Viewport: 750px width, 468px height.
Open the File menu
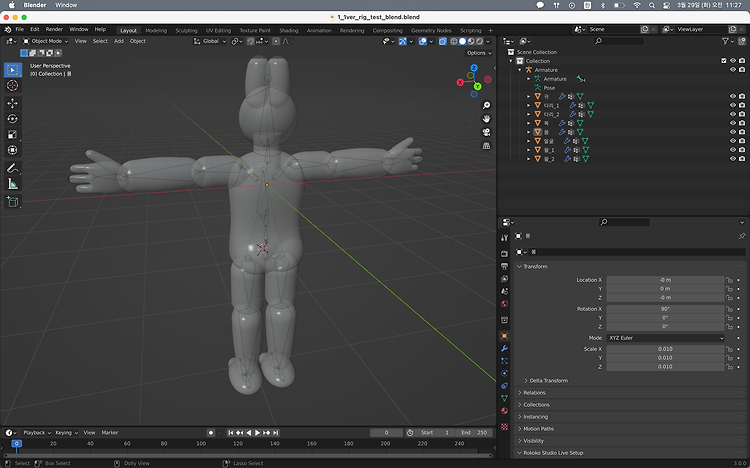click(x=20, y=29)
